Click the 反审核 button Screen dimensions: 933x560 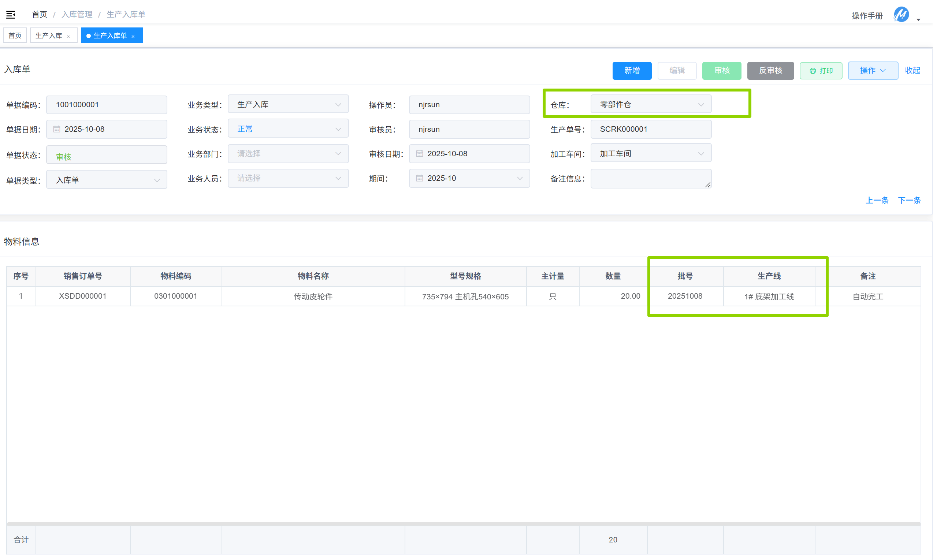770,71
